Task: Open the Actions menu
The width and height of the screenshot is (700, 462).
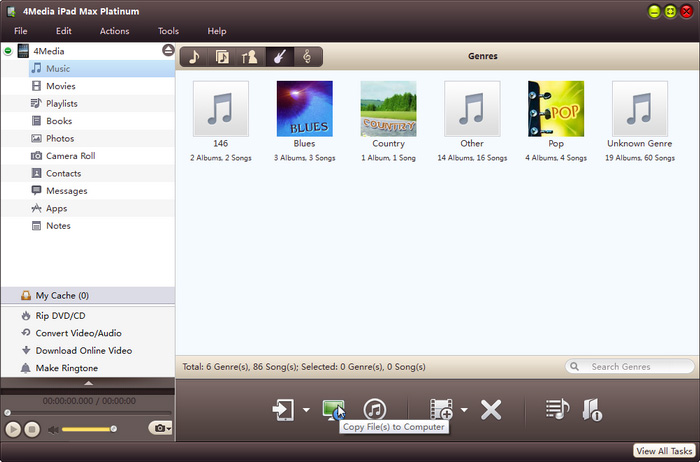Action: [x=114, y=31]
